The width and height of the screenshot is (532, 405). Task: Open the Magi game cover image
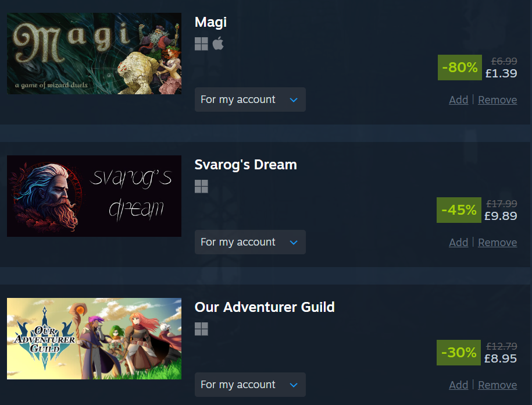94,54
